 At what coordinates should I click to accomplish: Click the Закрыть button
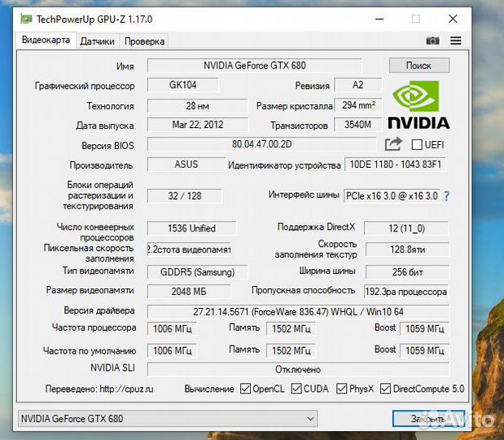tap(428, 419)
